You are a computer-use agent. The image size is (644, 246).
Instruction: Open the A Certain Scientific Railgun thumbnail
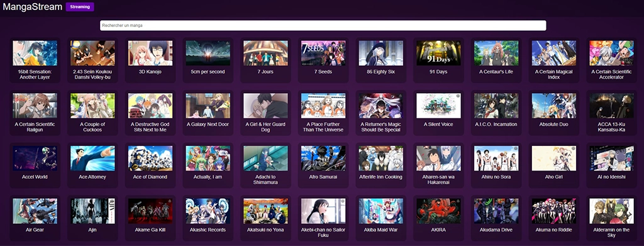coord(35,106)
